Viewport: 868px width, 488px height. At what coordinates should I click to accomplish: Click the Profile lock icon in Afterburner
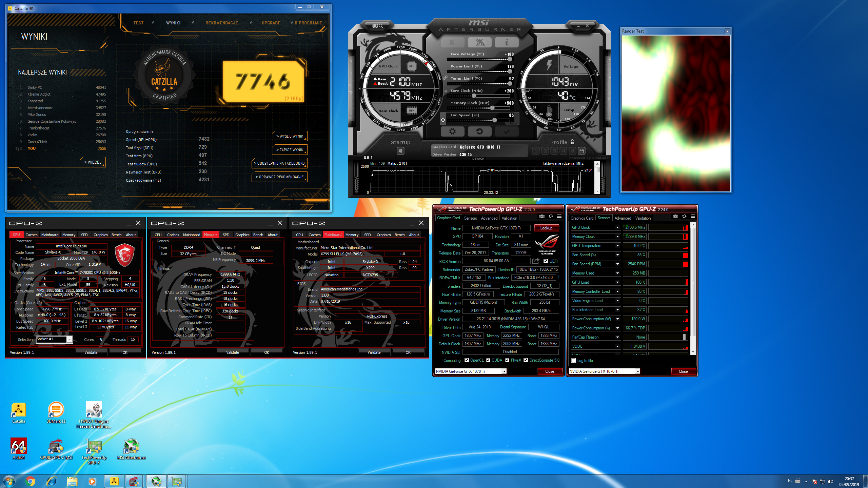tap(572, 142)
